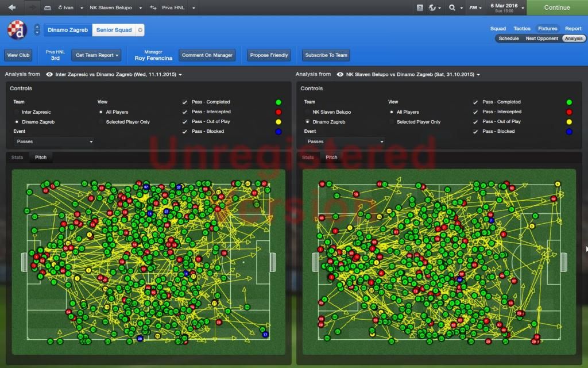Open the help question mark icon
Image resolution: width=588 pixels, height=368 pixels.
(420, 7)
